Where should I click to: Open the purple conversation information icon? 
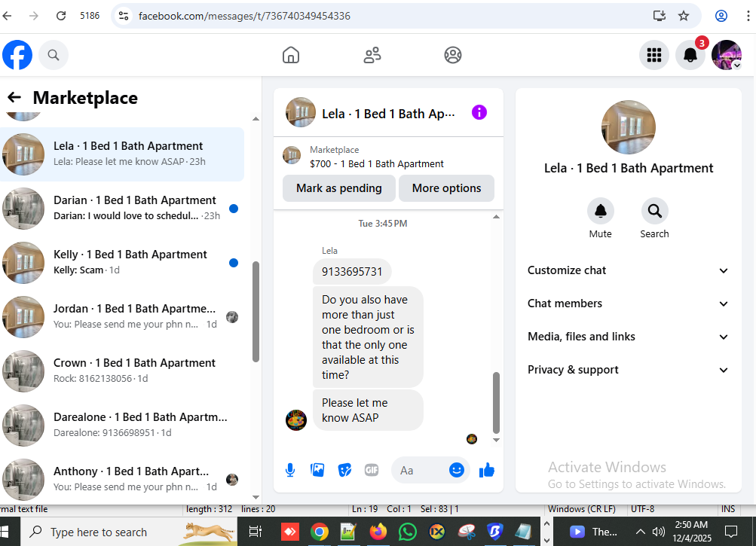(479, 112)
